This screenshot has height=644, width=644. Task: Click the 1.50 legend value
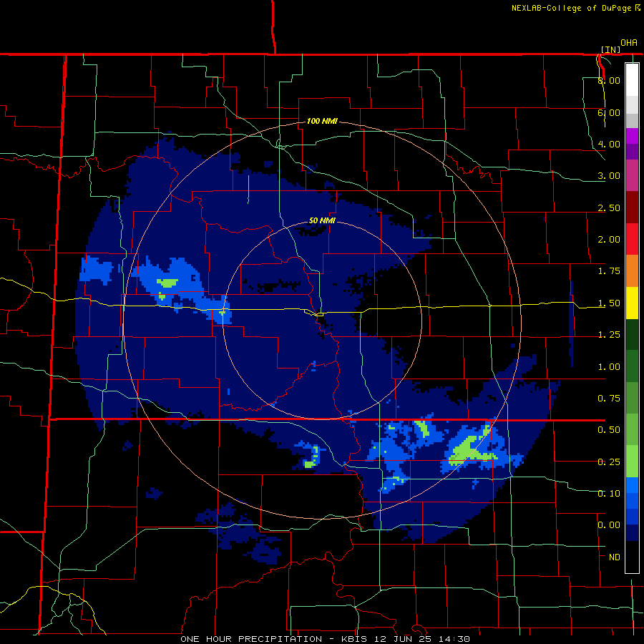point(609,303)
